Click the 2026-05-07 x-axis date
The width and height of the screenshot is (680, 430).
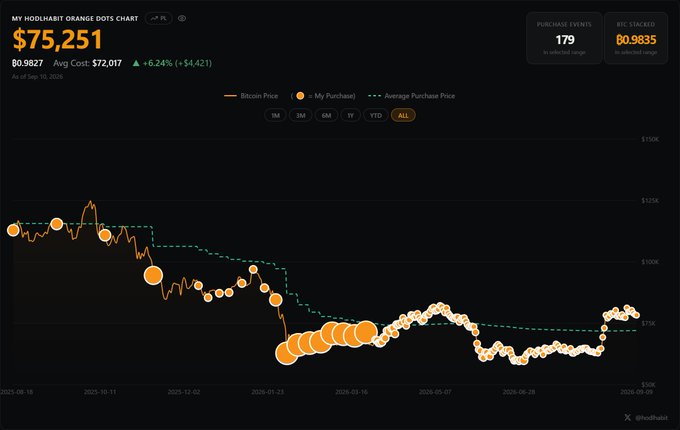point(435,392)
